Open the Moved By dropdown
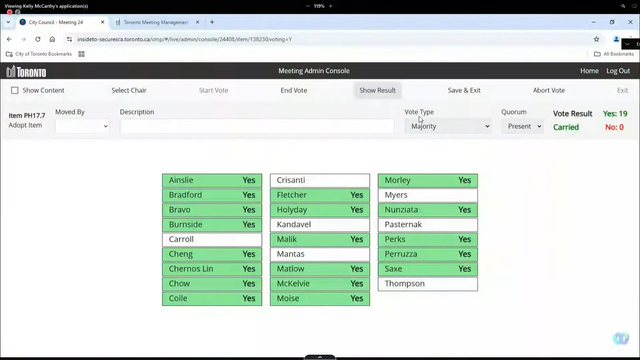The width and height of the screenshot is (640, 360). click(x=82, y=126)
